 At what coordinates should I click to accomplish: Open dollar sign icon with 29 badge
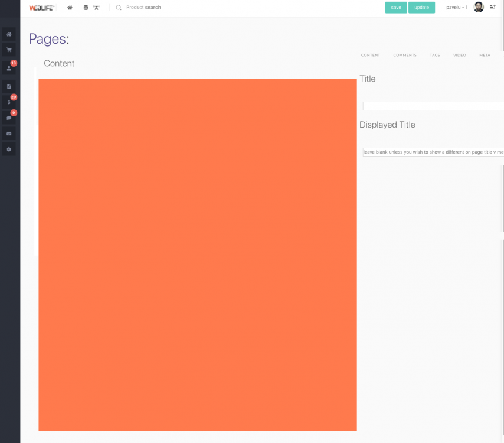9,102
